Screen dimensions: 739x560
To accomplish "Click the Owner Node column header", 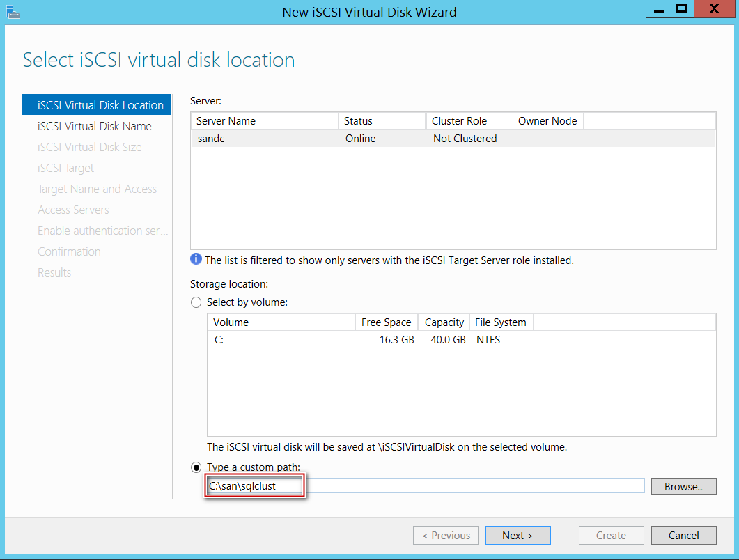I will (x=547, y=121).
